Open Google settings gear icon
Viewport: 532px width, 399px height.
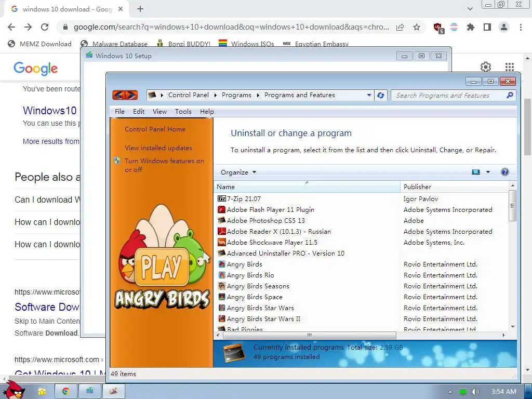pyautogui.click(x=486, y=67)
